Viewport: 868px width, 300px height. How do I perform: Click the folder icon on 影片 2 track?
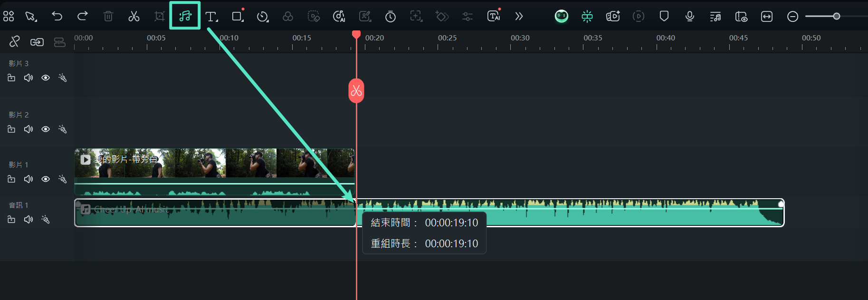[x=11, y=129]
